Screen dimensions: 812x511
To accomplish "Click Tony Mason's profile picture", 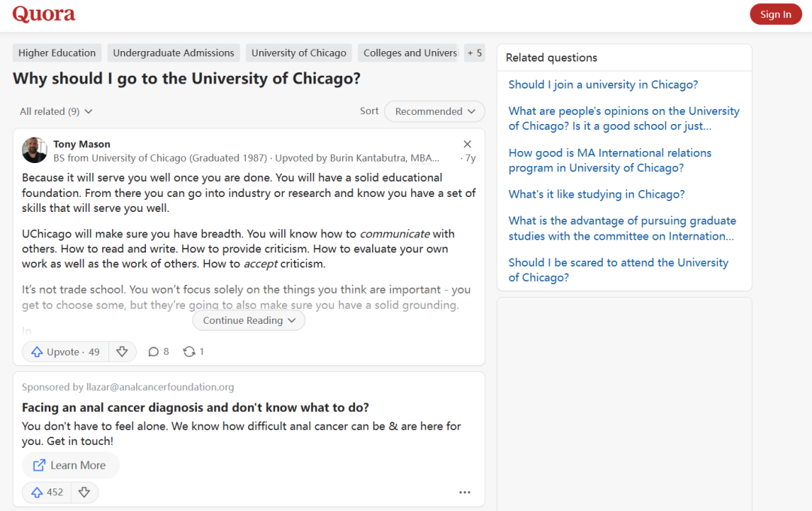I will [x=35, y=150].
